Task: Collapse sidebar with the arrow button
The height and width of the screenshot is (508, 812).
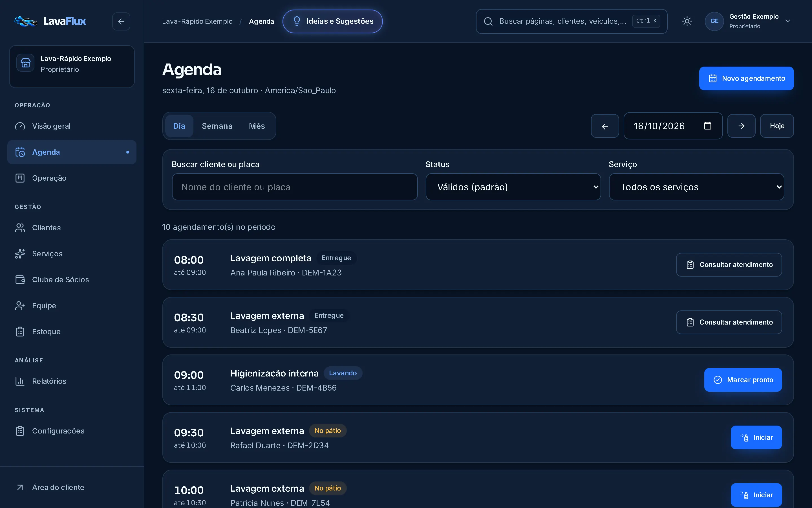Action: 121,21
